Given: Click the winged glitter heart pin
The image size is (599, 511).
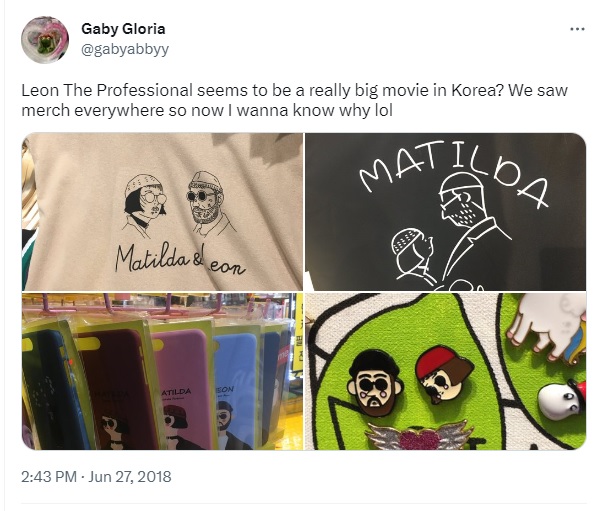Looking at the screenshot, I should pyautogui.click(x=419, y=435).
